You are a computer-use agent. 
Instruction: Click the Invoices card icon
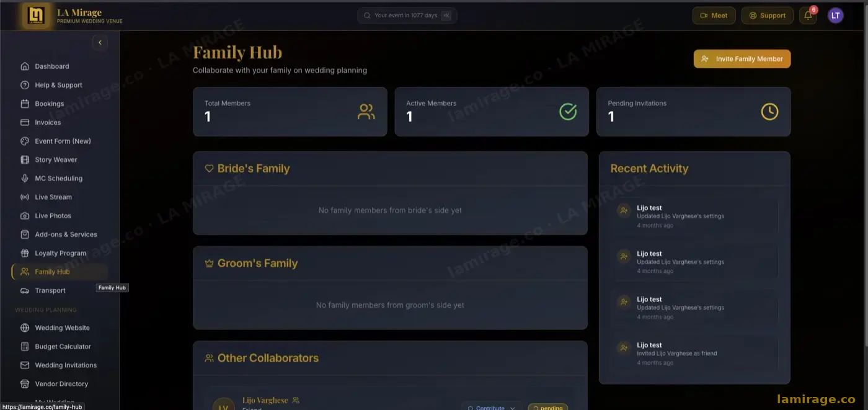coord(25,122)
